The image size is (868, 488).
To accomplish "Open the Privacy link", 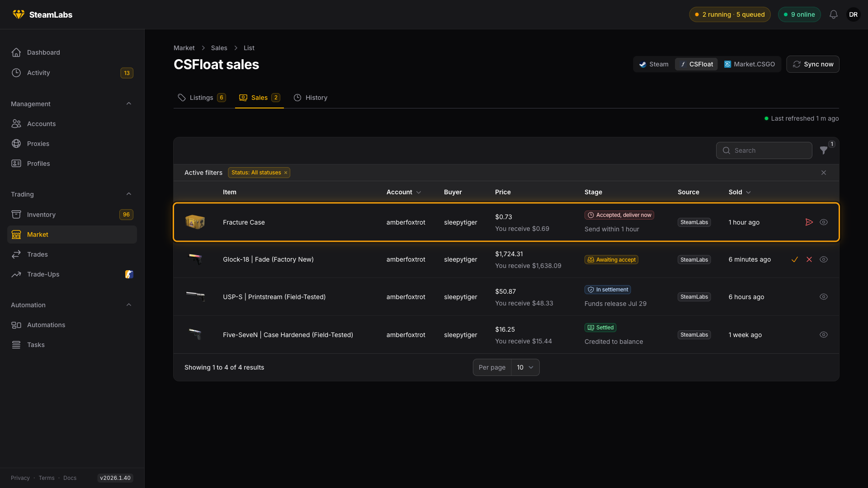I will coord(20,478).
